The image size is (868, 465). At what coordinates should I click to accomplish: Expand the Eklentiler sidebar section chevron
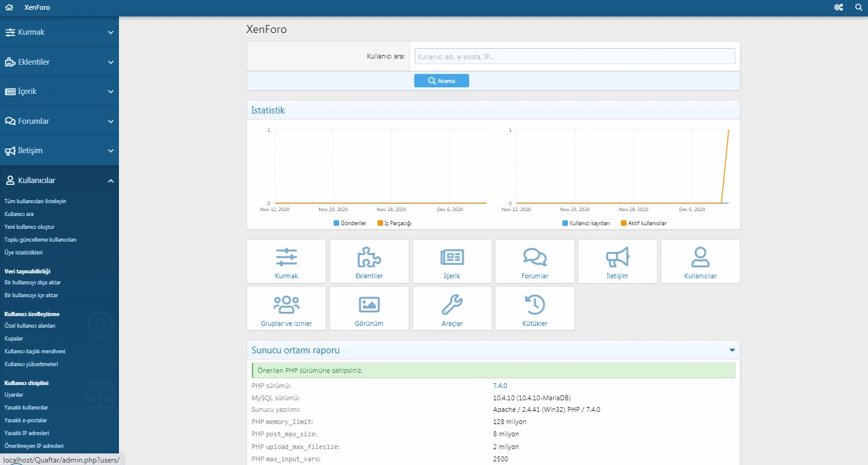coord(110,62)
